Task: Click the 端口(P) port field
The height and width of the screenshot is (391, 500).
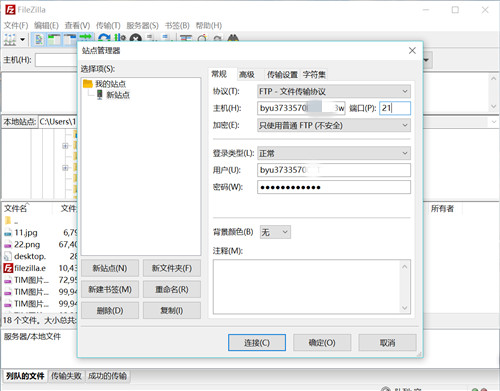Action: 395,108
